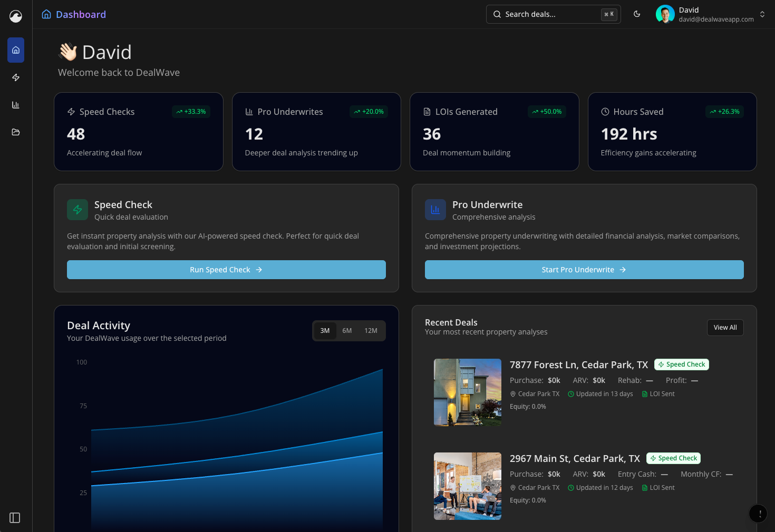The height and width of the screenshot is (532, 775).
Task: Click Monthly CF label on 2967 Main St
Action: click(701, 474)
